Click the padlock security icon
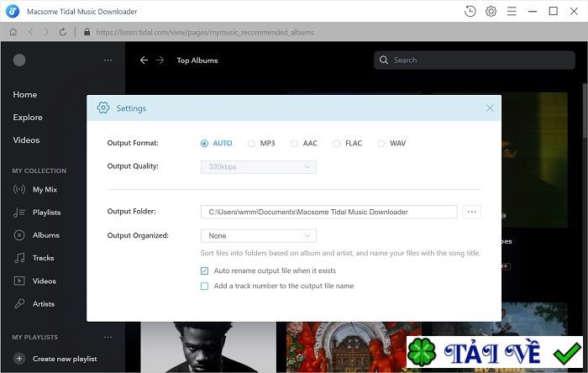The height and width of the screenshot is (373, 588). click(87, 32)
